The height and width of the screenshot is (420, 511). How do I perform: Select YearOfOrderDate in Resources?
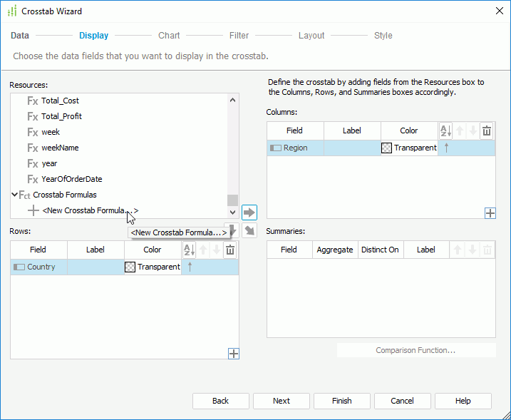pyautogui.click(x=72, y=179)
